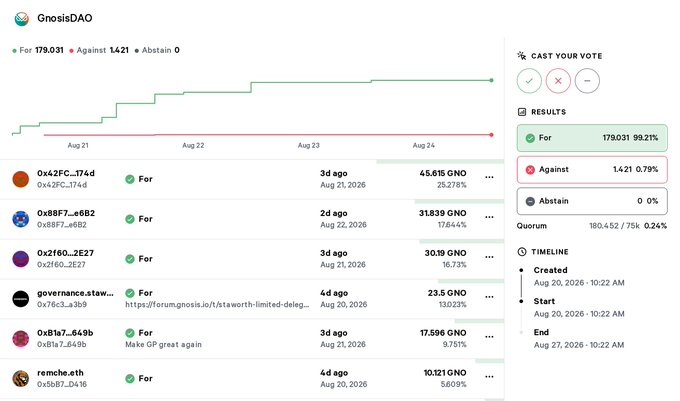Click the Aug 22 chart axis label

[x=193, y=145]
